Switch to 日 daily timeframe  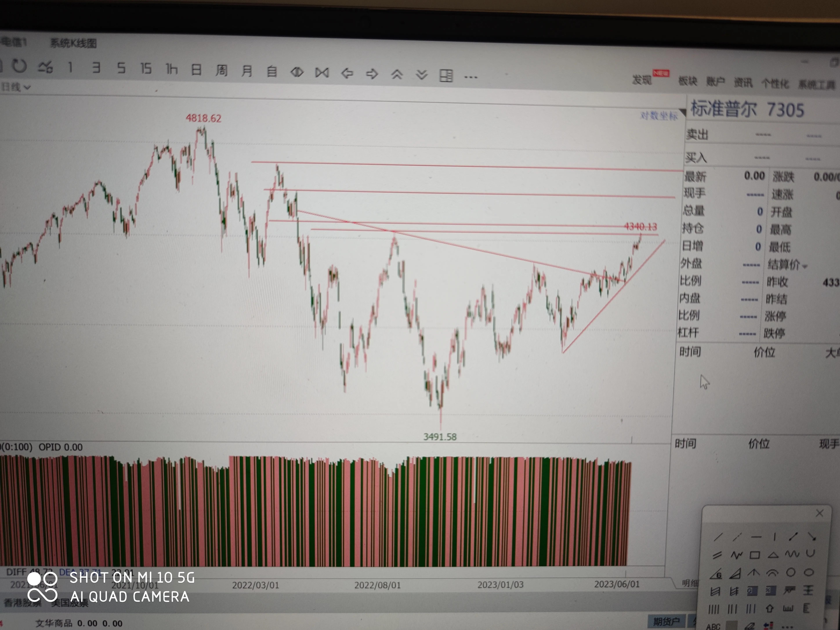[x=196, y=70]
